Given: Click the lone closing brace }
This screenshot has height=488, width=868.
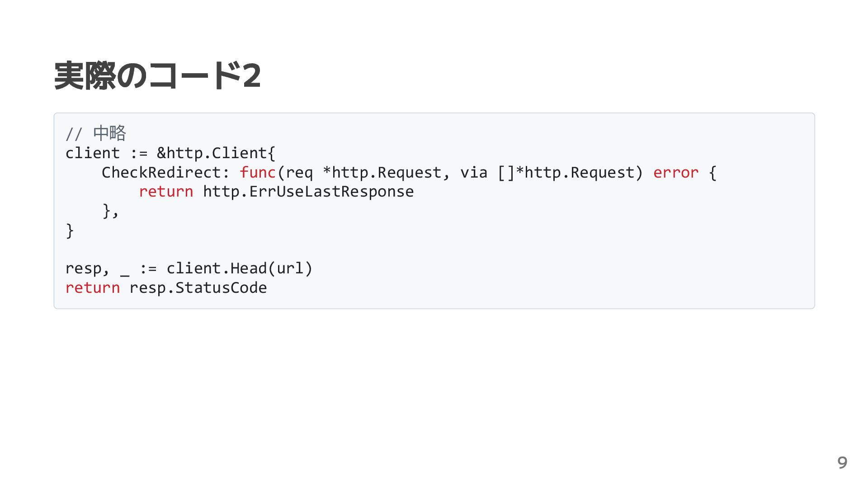Looking at the screenshot, I should (70, 230).
